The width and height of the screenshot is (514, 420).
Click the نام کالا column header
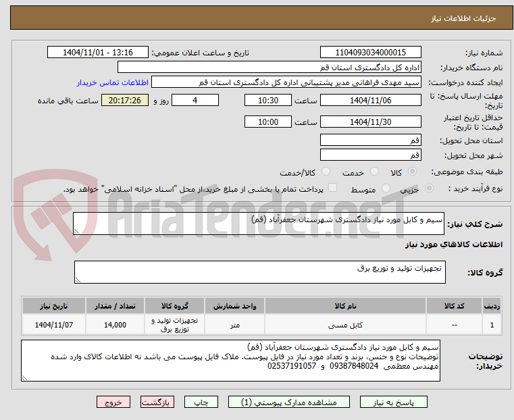click(345, 306)
